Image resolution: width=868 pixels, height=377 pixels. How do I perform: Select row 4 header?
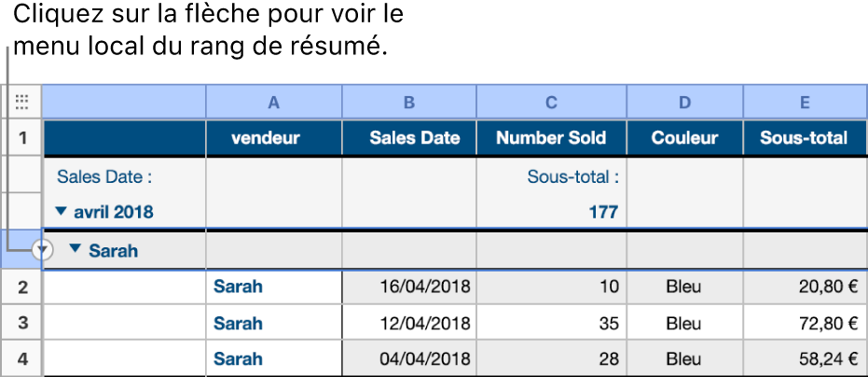click(x=22, y=359)
